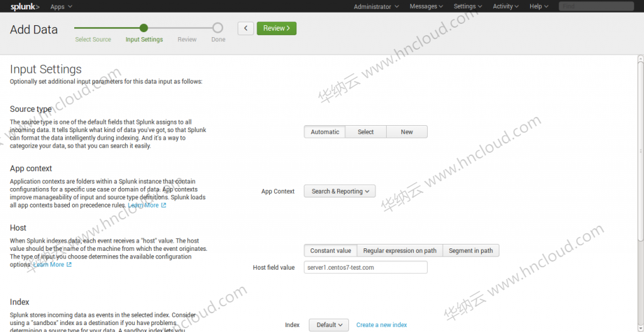The width and height of the screenshot is (644, 332).
Task: Open the Search & Reporting app context dropdown
Action: tap(340, 191)
